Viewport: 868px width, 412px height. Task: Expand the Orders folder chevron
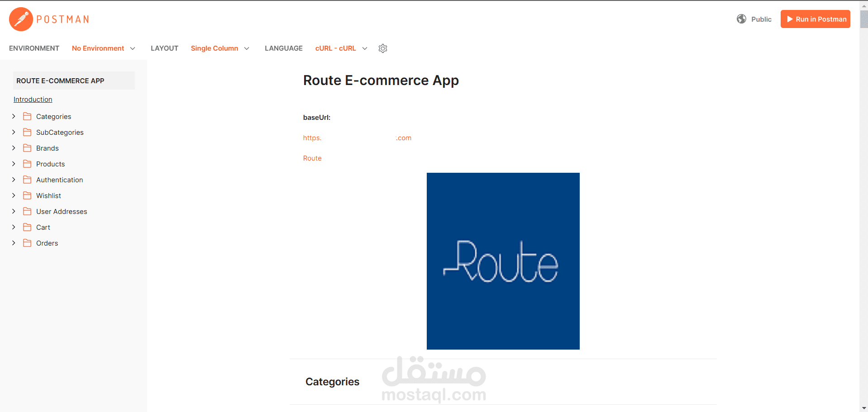[x=14, y=243]
